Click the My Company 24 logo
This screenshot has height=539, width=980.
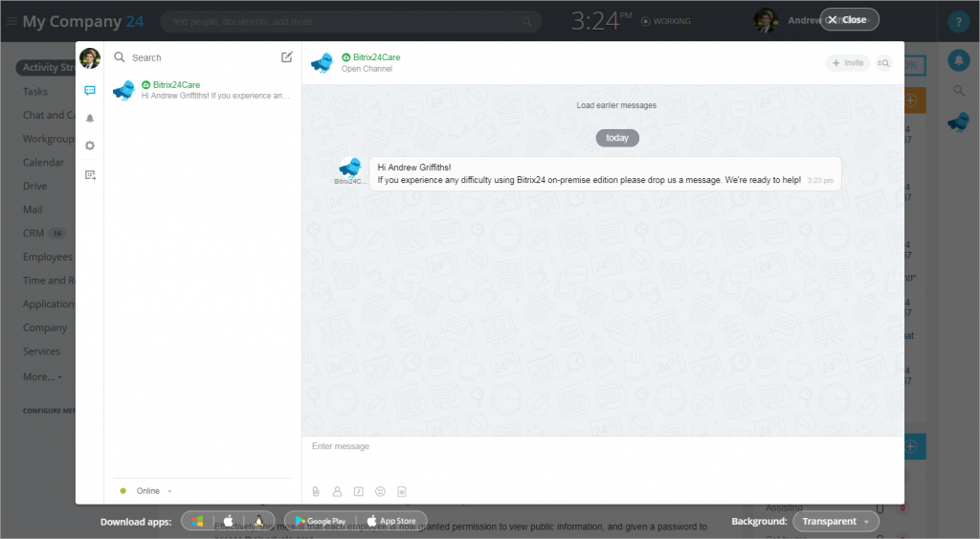pyautogui.click(x=83, y=21)
